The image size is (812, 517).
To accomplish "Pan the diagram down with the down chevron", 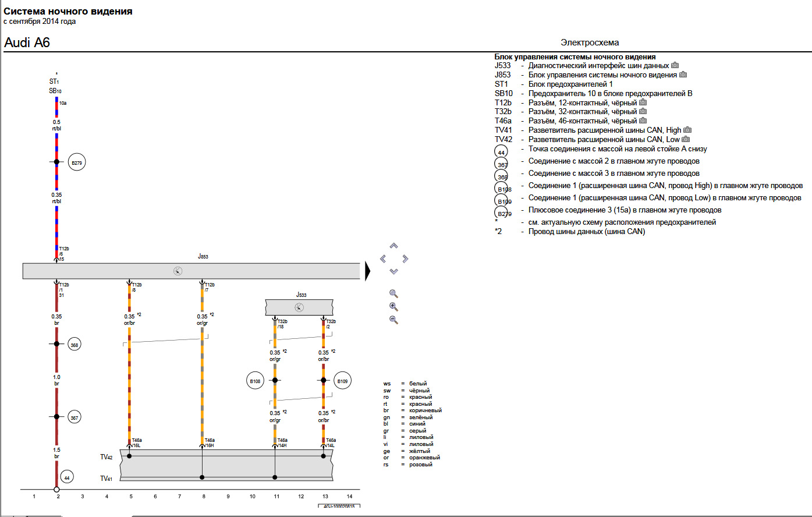I will pos(393,271).
